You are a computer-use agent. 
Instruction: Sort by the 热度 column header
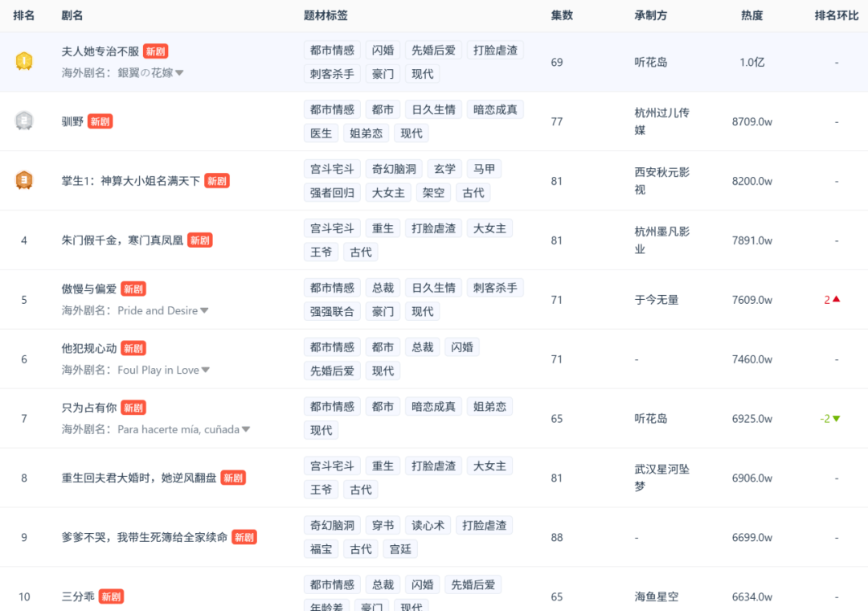[751, 15]
